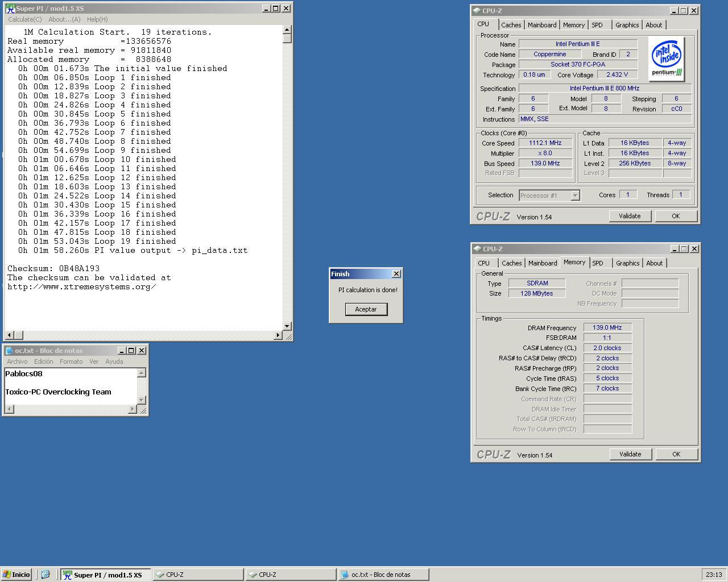Screen dimensions: 728x582
Task: Switch to About tab in bottom CPU-Z window
Action: [654, 263]
